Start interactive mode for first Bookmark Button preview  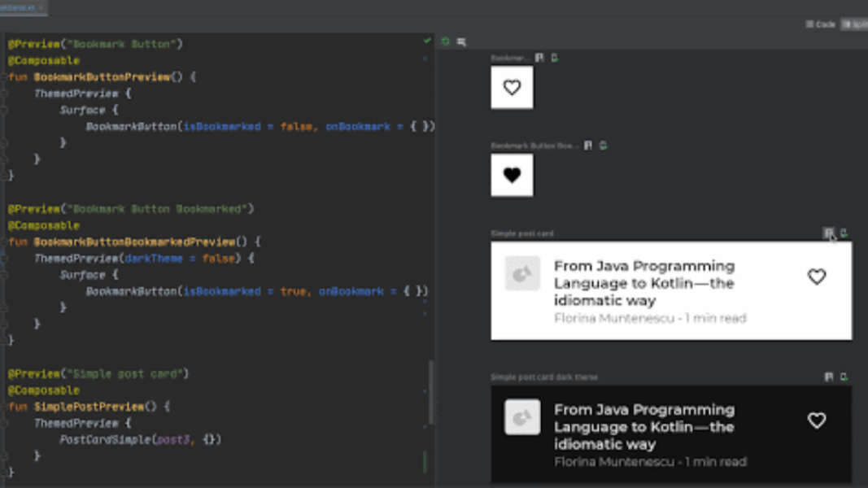click(x=539, y=59)
